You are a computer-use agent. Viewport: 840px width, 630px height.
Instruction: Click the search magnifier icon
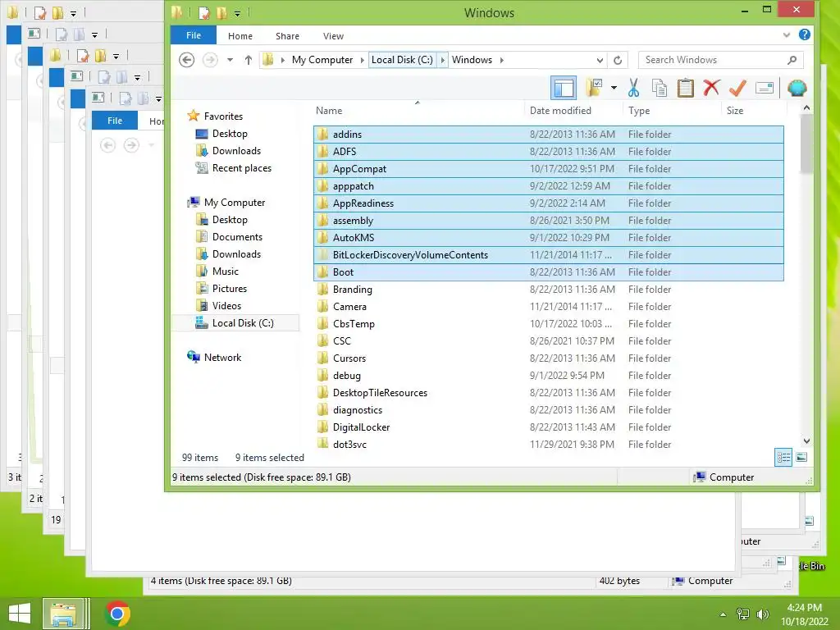pyautogui.click(x=792, y=60)
